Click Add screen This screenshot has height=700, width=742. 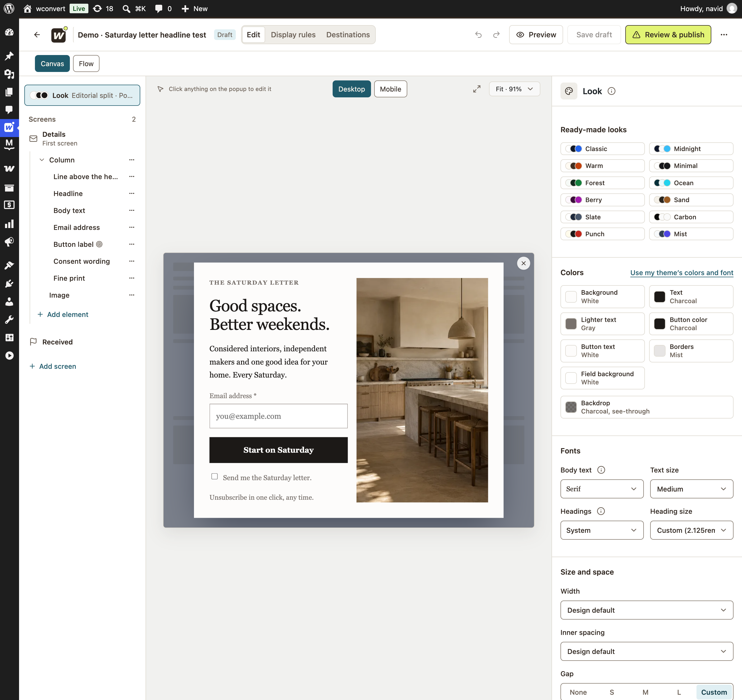[x=53, y=366]
